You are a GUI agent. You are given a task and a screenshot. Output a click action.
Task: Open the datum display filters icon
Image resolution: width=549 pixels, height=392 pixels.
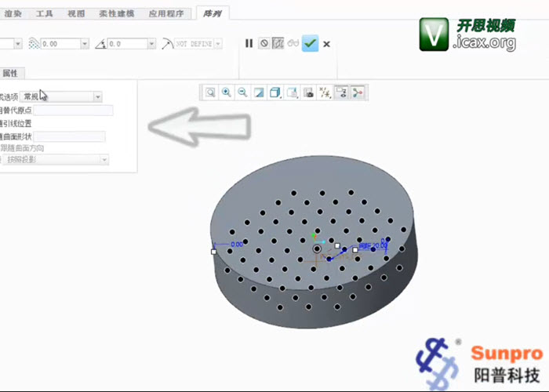point(325,93)
